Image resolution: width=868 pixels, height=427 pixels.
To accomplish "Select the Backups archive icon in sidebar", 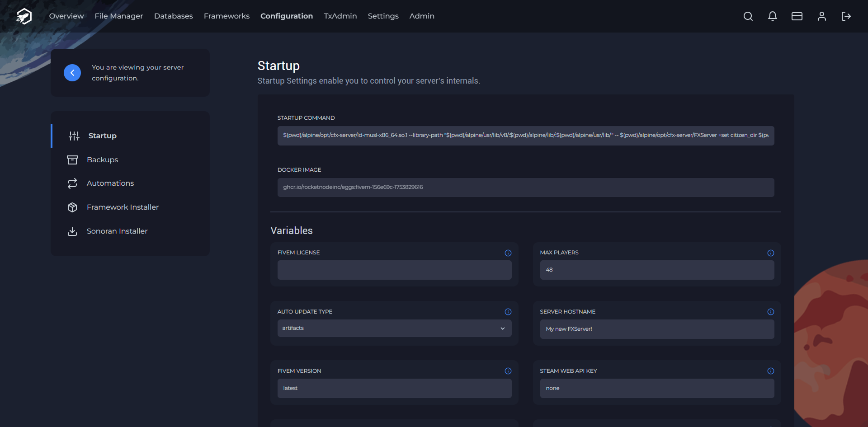I will click(x=72, y=160).
